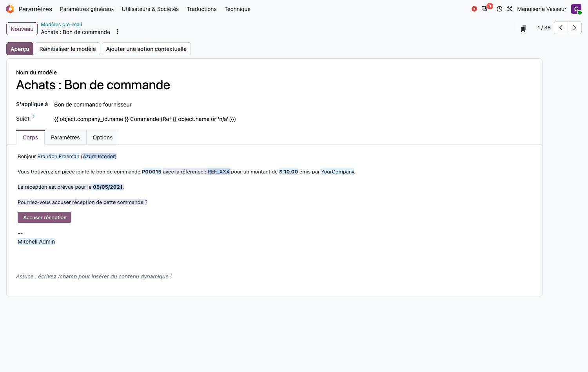588x372 pixels.
Task: Open the activities clock icon
Action: (x=499, y=9)
